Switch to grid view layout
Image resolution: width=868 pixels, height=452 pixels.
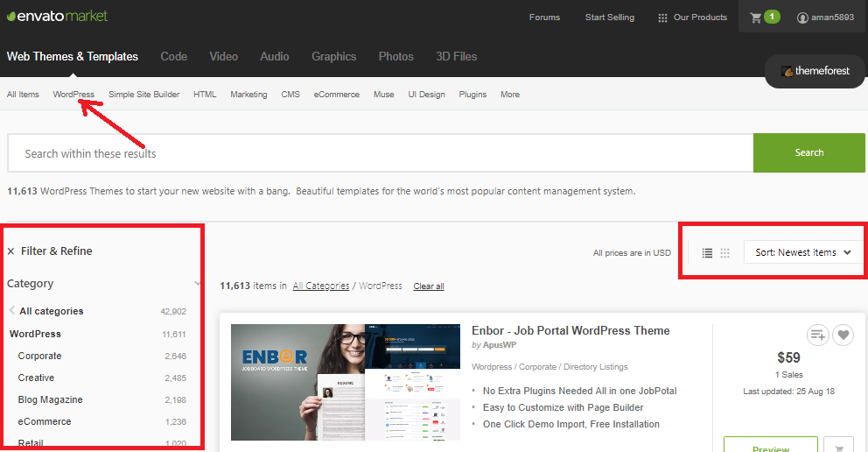[x=725, y=253]
